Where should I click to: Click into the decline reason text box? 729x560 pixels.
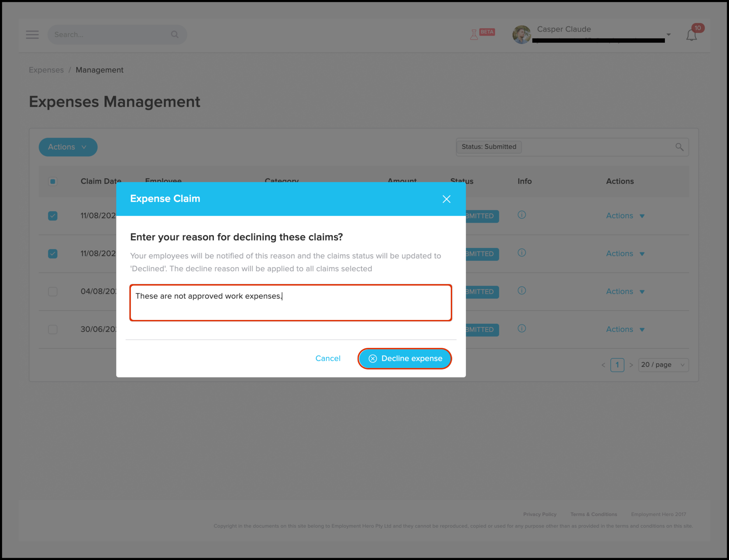coord(291,303)
